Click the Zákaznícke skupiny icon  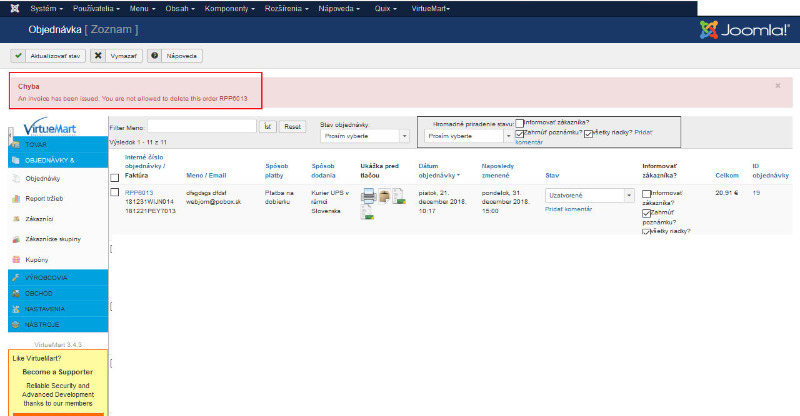click(16, 239)
